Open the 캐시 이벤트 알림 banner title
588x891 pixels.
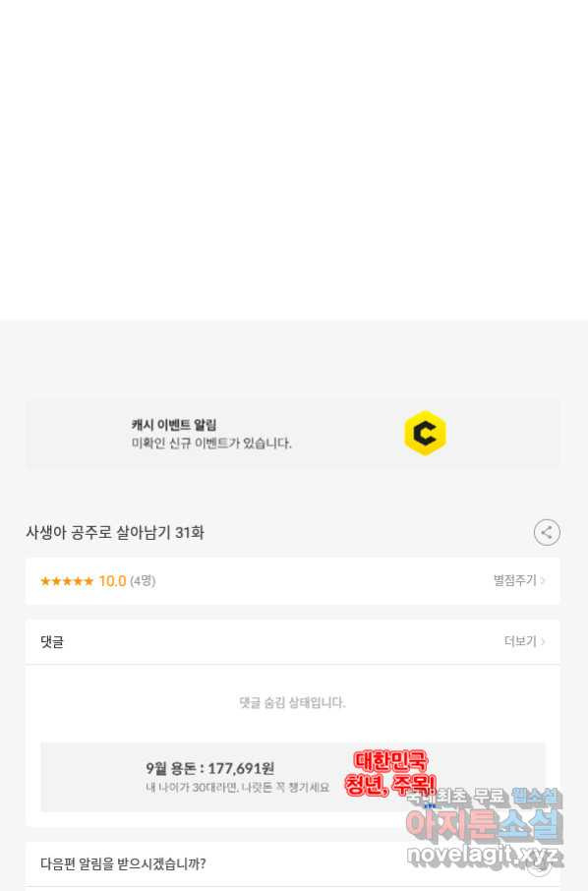(174, 425)
